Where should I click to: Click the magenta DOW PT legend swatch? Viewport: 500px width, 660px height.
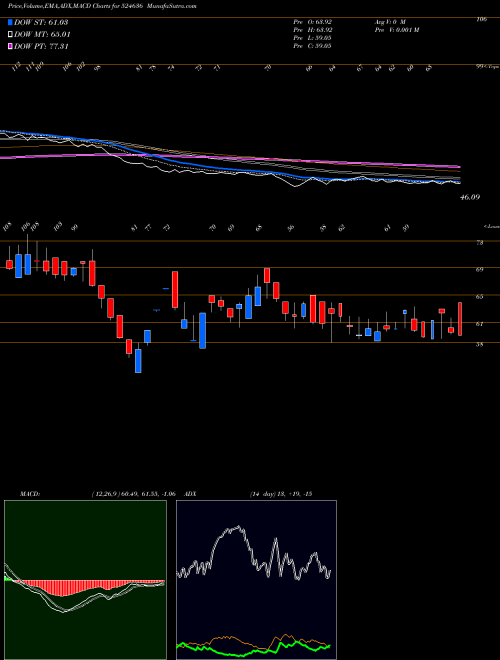[11, 47]
